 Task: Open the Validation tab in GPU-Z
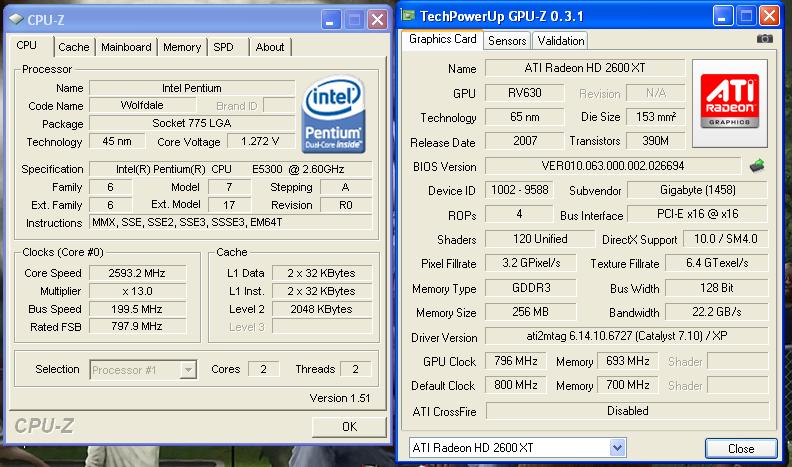(x=561, y=41)
